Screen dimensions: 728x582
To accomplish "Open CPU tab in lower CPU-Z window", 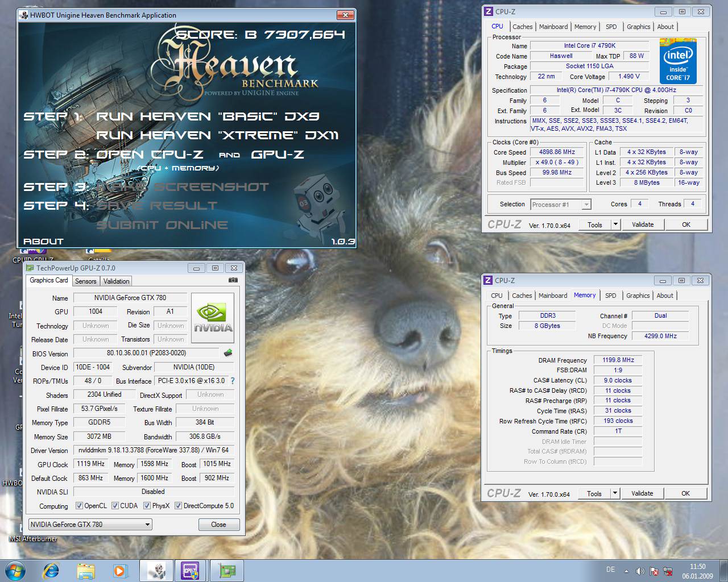I will [497, 296].
